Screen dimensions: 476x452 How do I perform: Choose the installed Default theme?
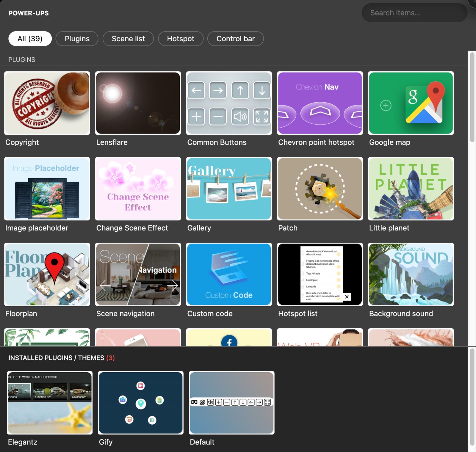point(232,403)
